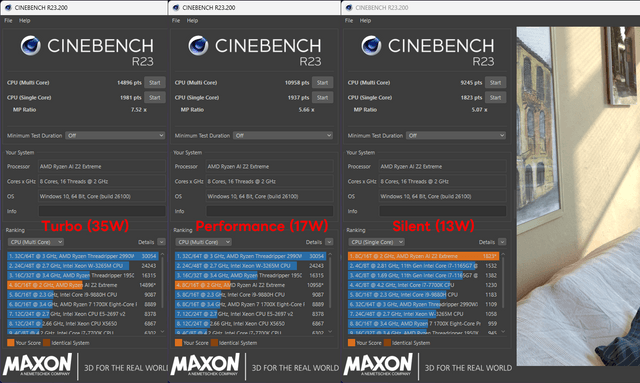Click the 8 Cores, 16 Threads field in middle window
Viewport: 640px width, 383px height.
pyautogui.click(x=270, y=181)
